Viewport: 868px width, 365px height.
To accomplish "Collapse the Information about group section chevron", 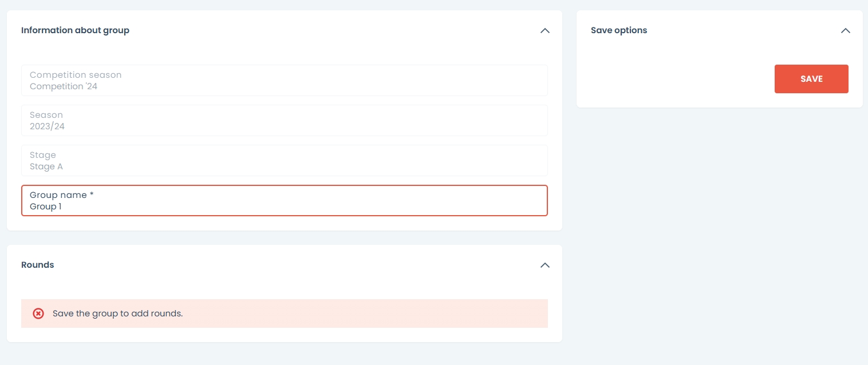I will coord(545,30).
